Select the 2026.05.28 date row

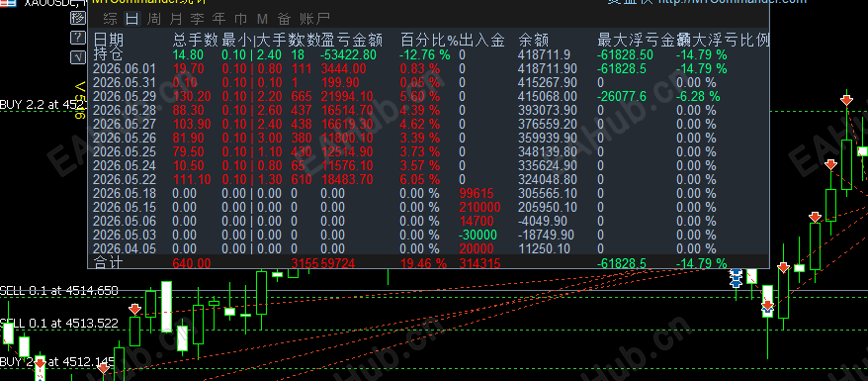[x=125, y=110]
